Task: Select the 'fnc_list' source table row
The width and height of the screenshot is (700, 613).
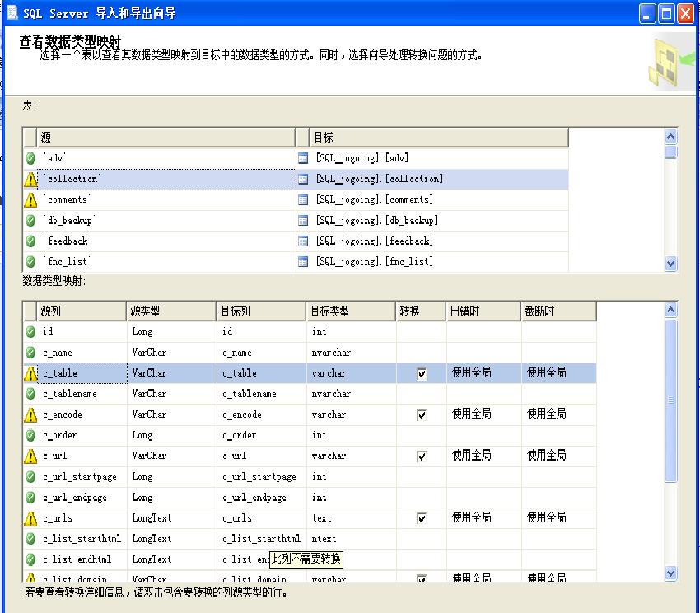Action: click(165, 262)
